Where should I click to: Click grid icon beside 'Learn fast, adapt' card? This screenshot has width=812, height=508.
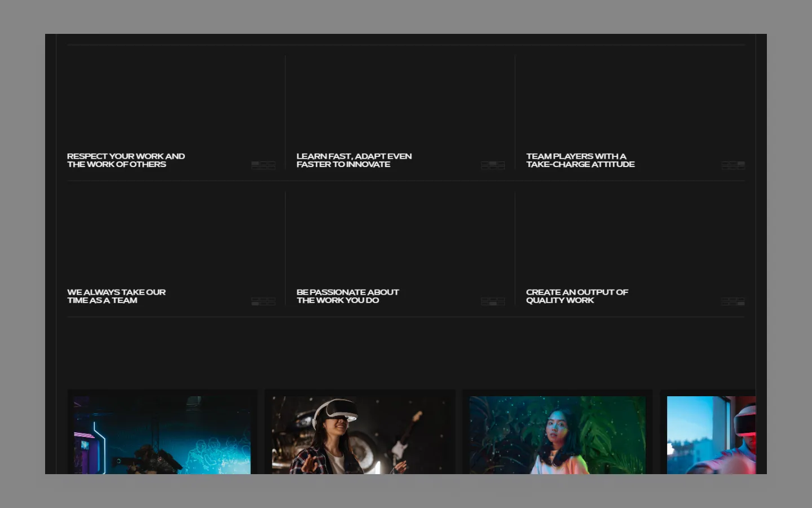pos(493,165)
